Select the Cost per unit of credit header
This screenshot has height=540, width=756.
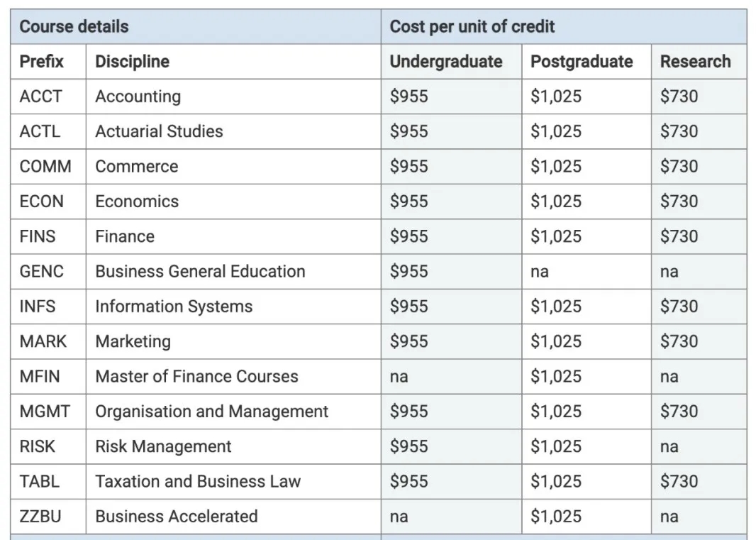(x=564, y=26)
